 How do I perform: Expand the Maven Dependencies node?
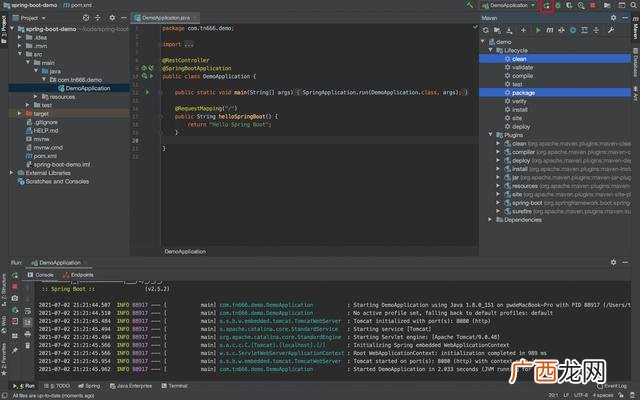(491, 220)
